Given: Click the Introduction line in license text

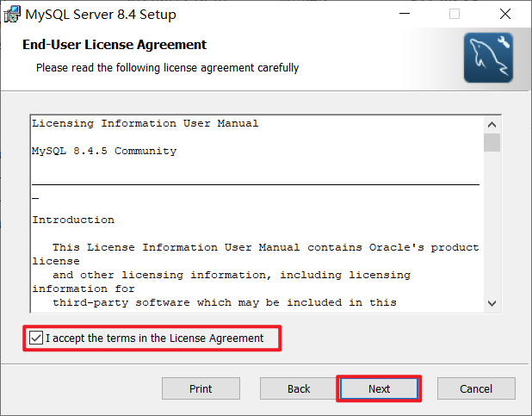Looking at the screenshot, I should pyautogui.click(x=73, y=220).
